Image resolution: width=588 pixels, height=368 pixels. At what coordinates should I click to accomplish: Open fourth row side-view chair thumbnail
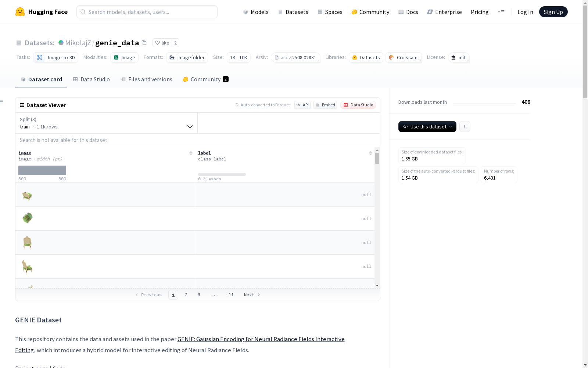click(x=27, y=267)
